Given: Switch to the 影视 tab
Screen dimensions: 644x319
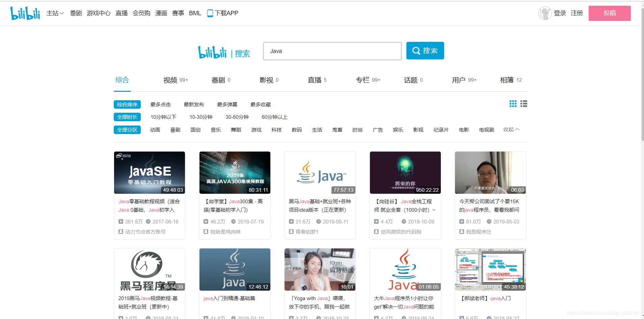Looking at the screenshot, I should (269, 80).
